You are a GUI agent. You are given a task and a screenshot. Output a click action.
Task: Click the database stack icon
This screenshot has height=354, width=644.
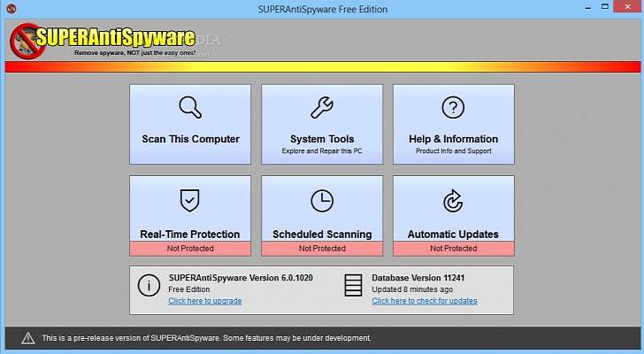[x=353, y=285]
